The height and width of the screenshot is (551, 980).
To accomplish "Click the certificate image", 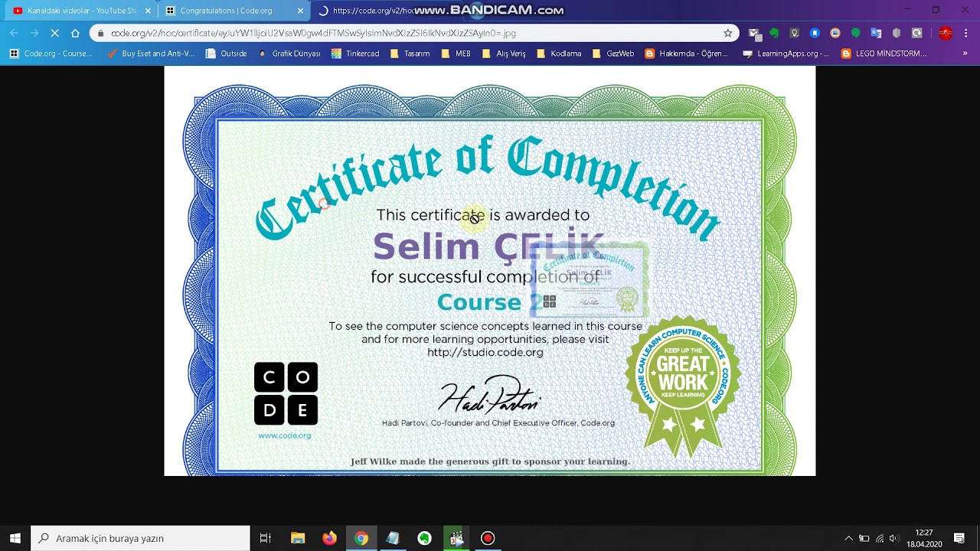I will (490, 271).
